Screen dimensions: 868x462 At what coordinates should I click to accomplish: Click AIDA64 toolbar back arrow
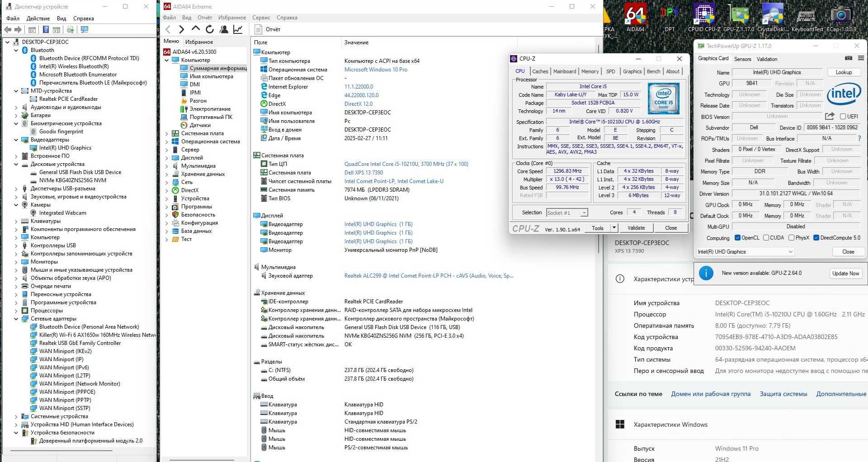pos(168,29)
